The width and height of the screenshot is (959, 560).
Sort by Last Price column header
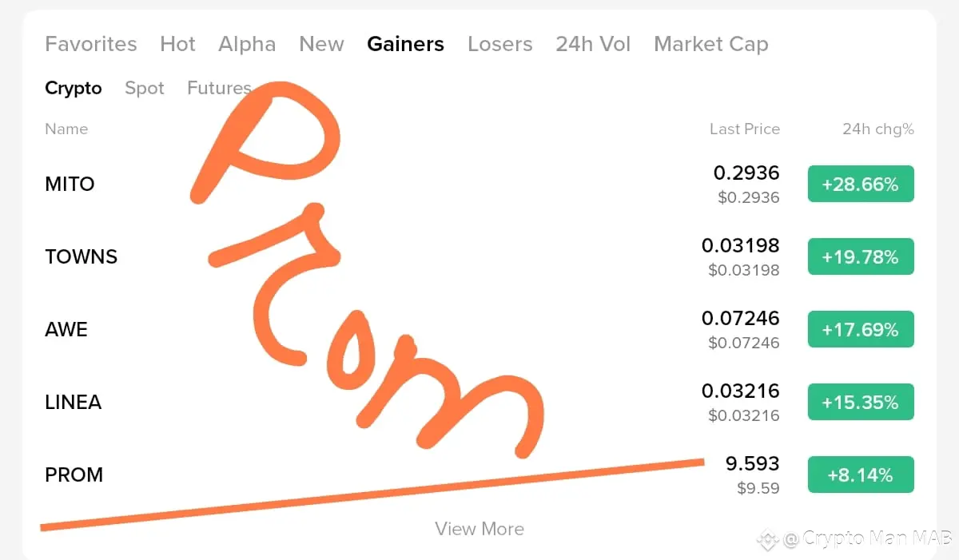tap(745, 129)
